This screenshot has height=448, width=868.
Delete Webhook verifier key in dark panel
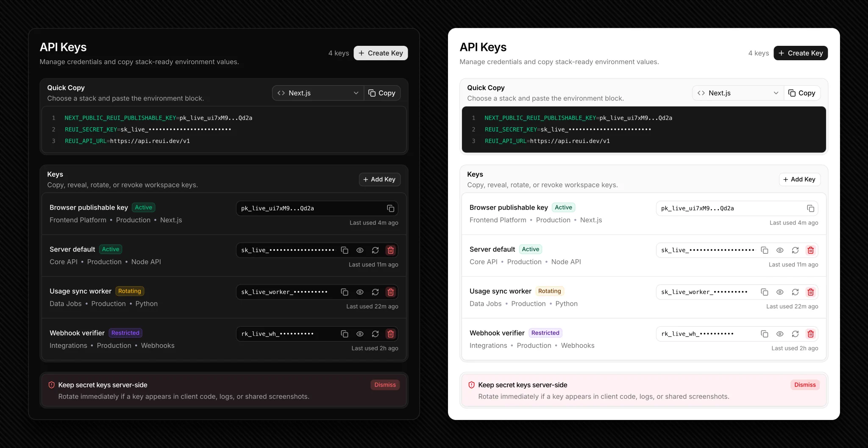point(390,334)
